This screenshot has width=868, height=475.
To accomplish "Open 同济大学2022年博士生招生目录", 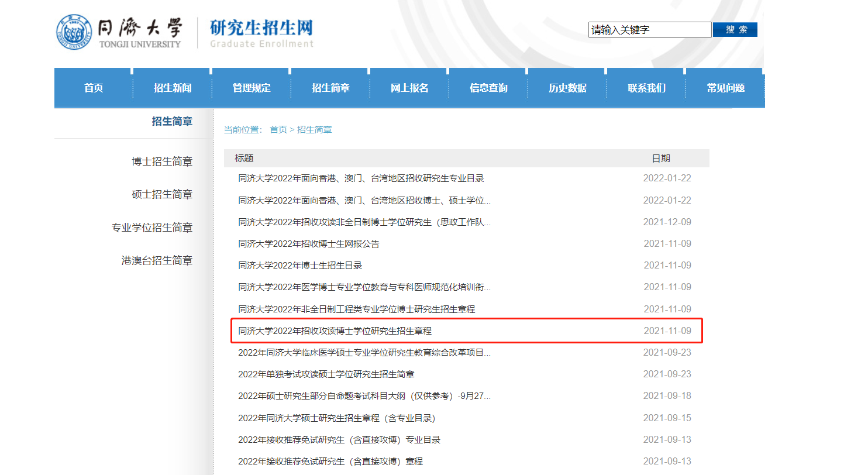I will click(x=300, y=266).
